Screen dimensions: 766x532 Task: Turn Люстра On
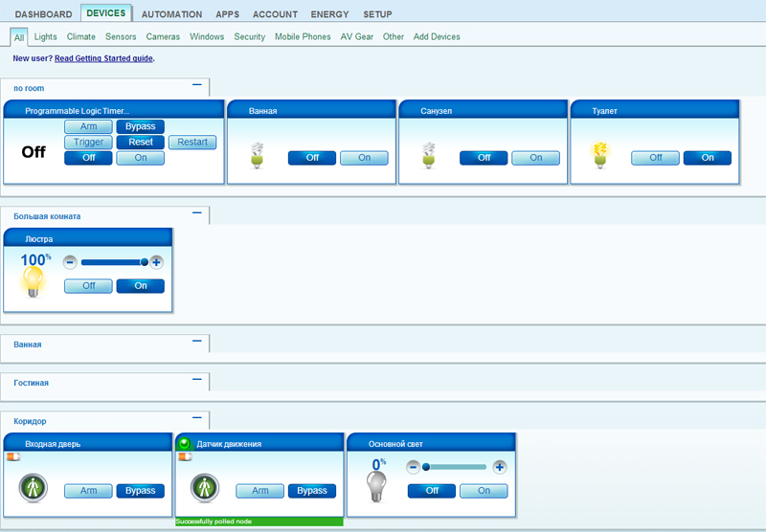[x=140, y=285]
